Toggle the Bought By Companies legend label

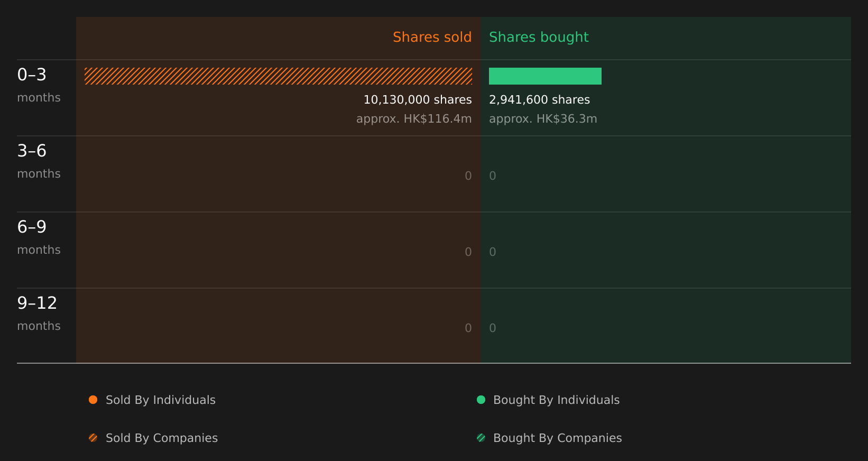[x=557, y=438]
